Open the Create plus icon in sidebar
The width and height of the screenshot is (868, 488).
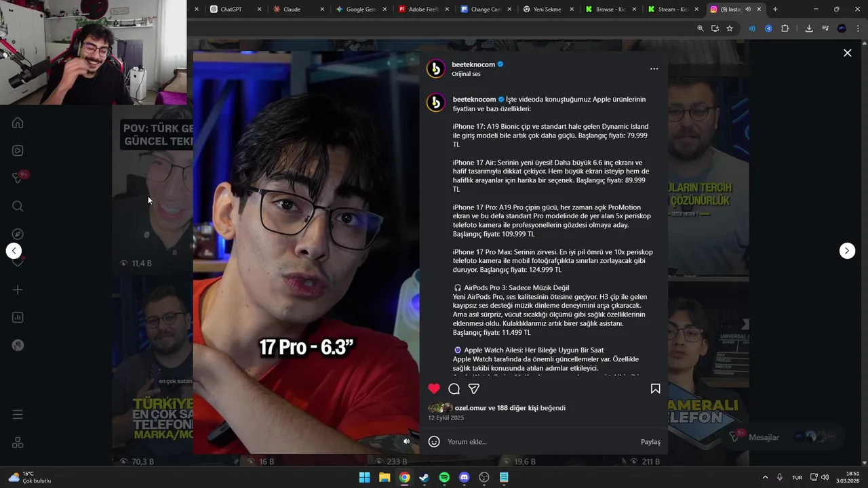(x=18, y=289)
